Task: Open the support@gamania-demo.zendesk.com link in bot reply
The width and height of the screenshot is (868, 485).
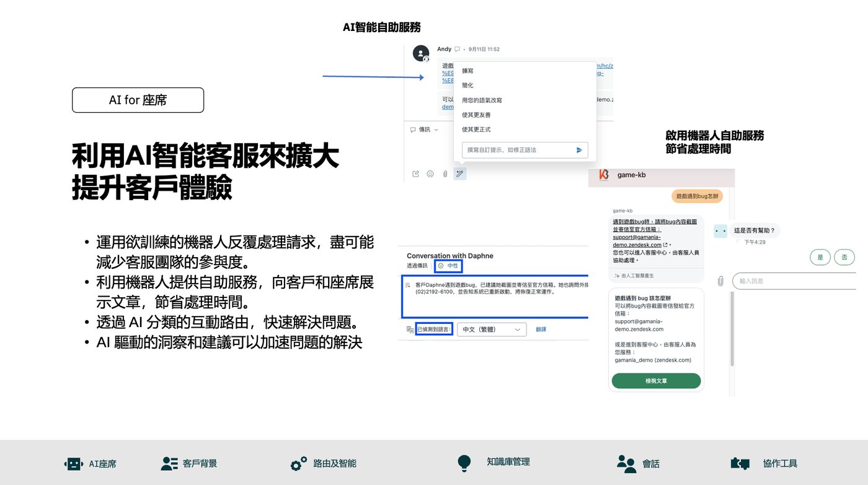Action: point(637,241)
